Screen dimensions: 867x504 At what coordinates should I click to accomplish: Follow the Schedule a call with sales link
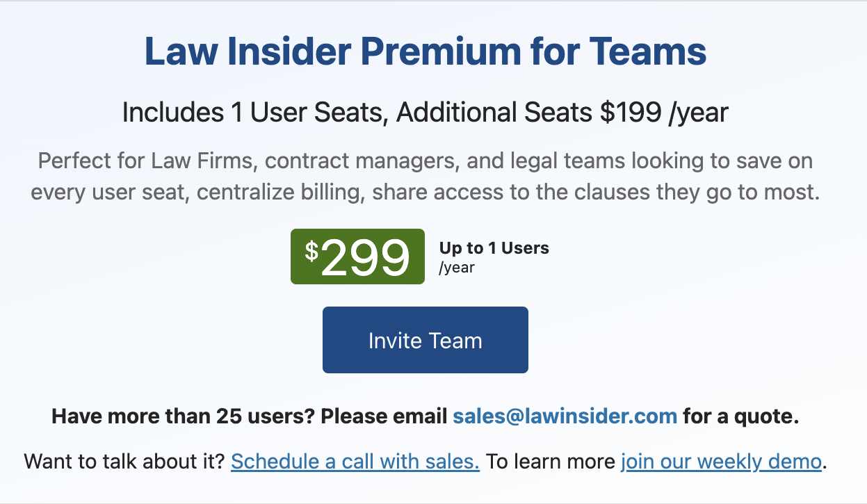pos(355,462)
